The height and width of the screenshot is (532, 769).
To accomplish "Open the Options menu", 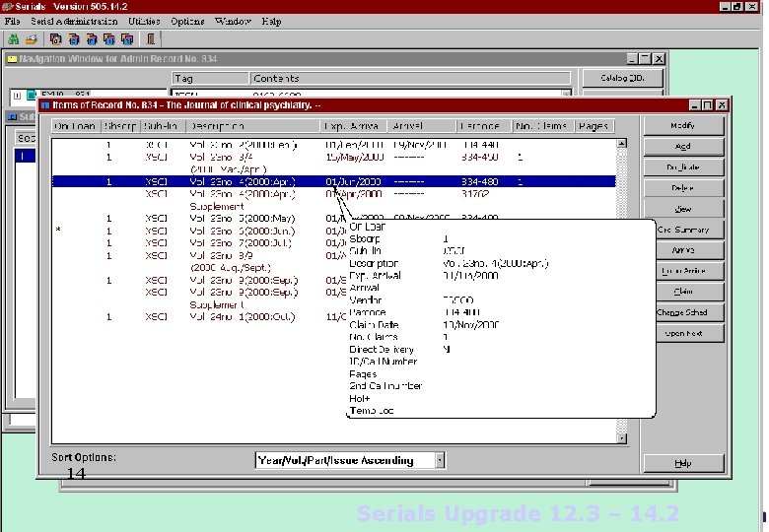I will click(187, 21).
